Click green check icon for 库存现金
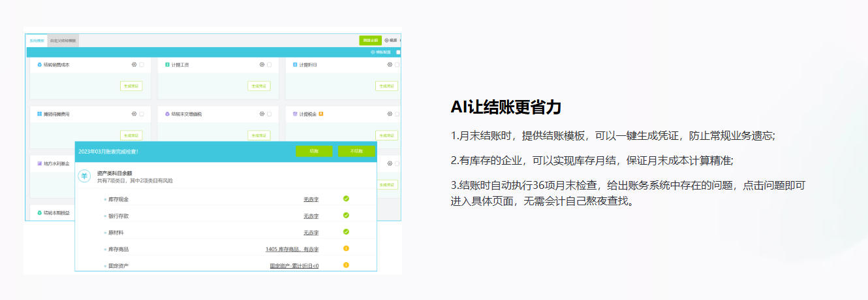The width and height of the screenshot is (868, 300). point(346,198)
